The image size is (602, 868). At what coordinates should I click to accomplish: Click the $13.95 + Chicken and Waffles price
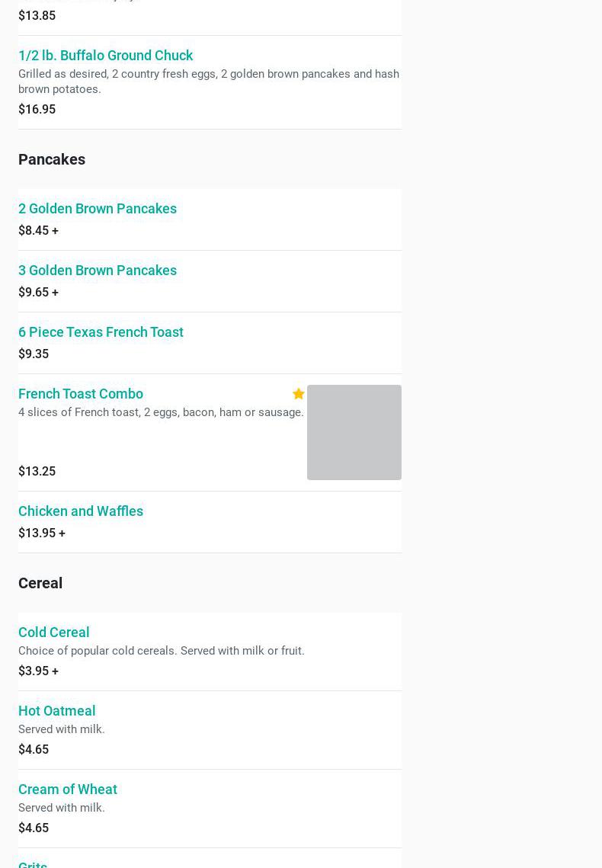coord(42,533)
